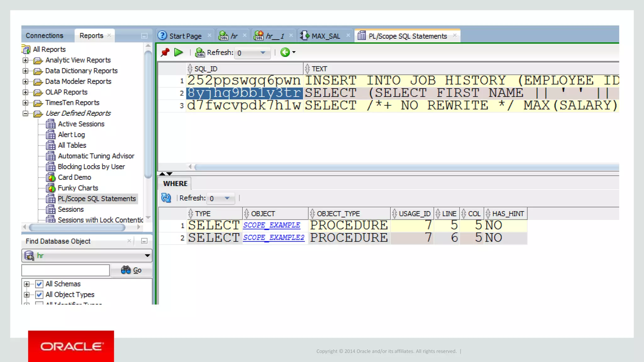Sort by OBJECT_TYPE column header

pos(349,214)
